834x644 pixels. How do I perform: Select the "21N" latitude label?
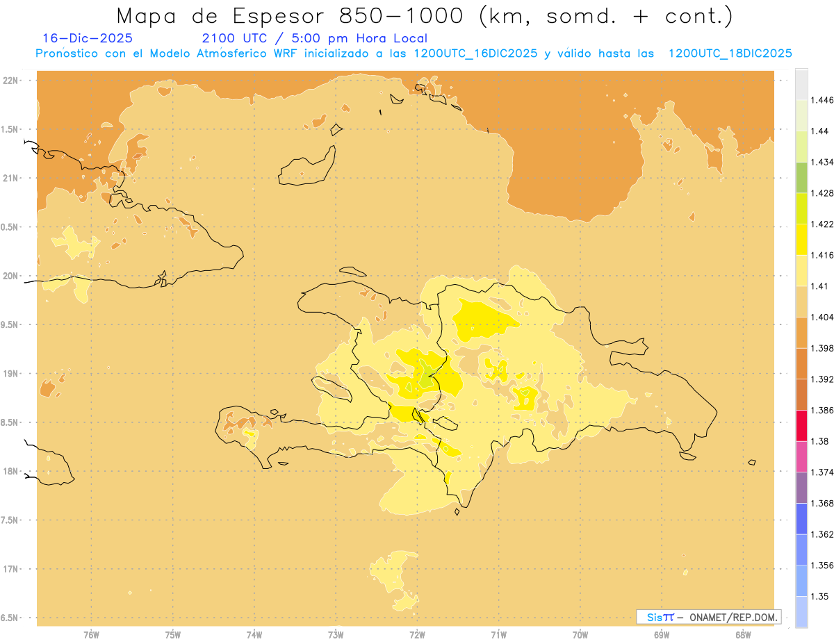12,178
